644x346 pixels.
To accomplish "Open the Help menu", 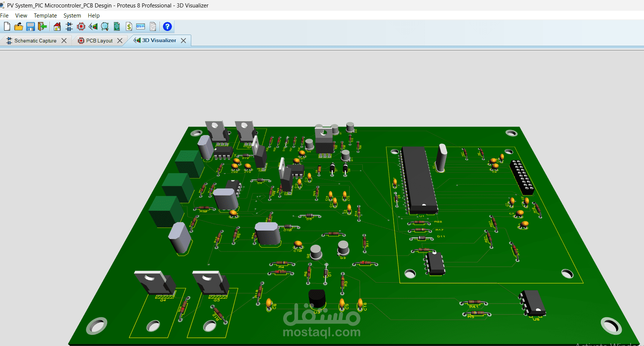I will [x=94, y=16].
